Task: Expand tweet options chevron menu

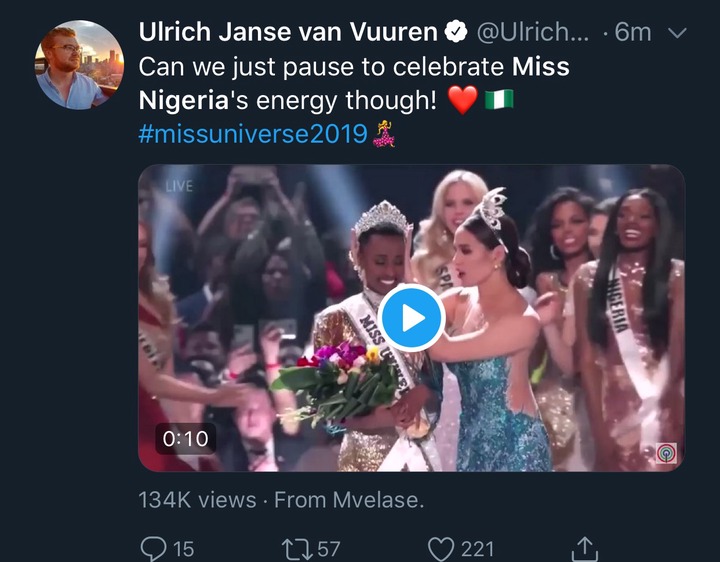Action: pos(677,33)
